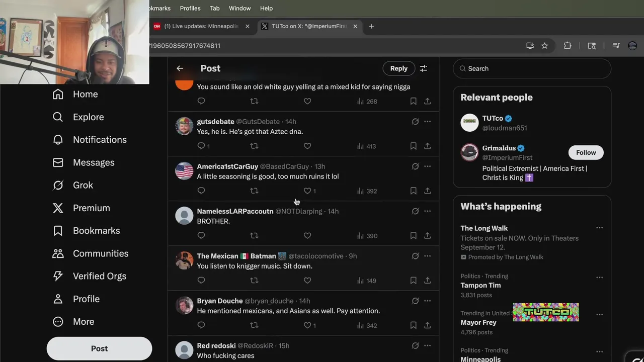The image size is (644, 362).
Task: Share NamelessLARPaccoutn's comment
Action: click(x=427, y=235)
